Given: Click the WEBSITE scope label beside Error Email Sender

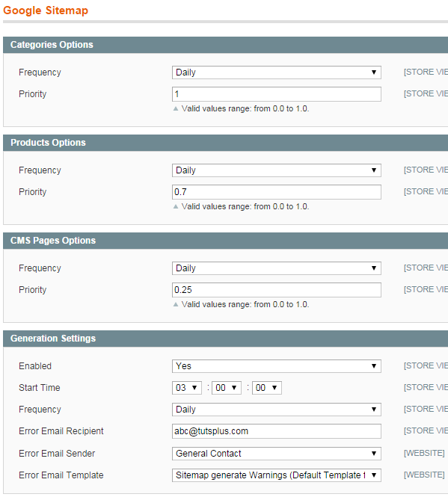Looking at the screenshot, I should [x=424, y=453].
